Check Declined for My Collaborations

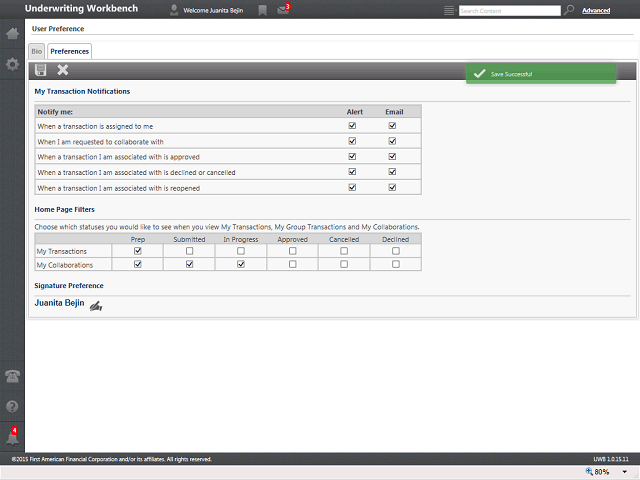pos(396,264)
